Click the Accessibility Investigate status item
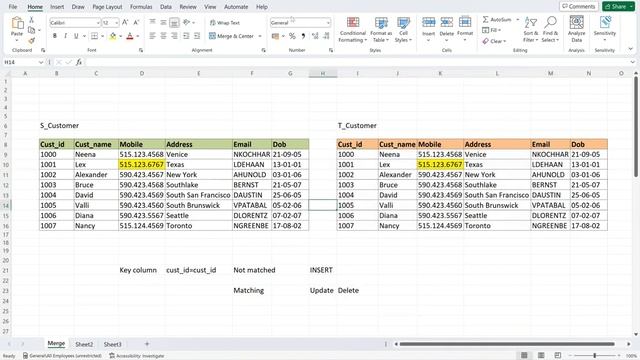The image size is (640, 360). point(137,356)
